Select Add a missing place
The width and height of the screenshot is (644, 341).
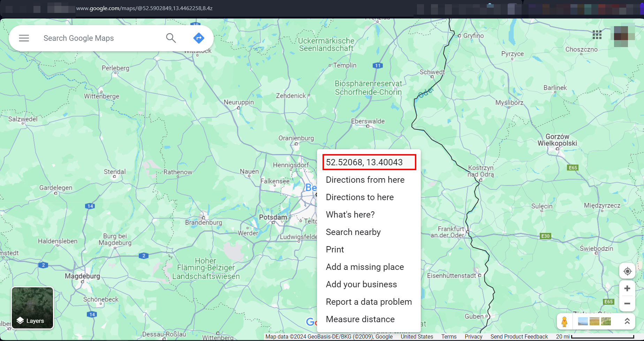(369, 267)
